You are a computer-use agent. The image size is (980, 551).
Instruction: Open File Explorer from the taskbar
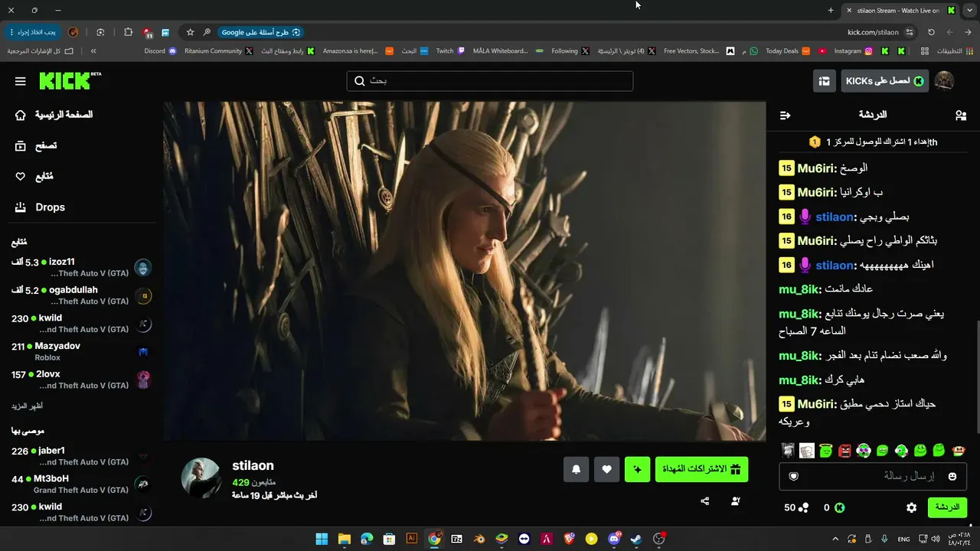click(345, 539)
